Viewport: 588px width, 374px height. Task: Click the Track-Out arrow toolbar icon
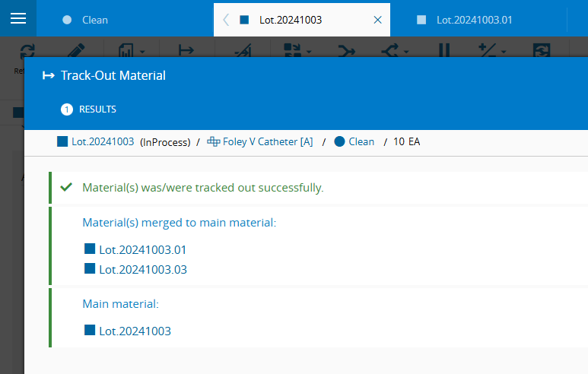point(186,51)
